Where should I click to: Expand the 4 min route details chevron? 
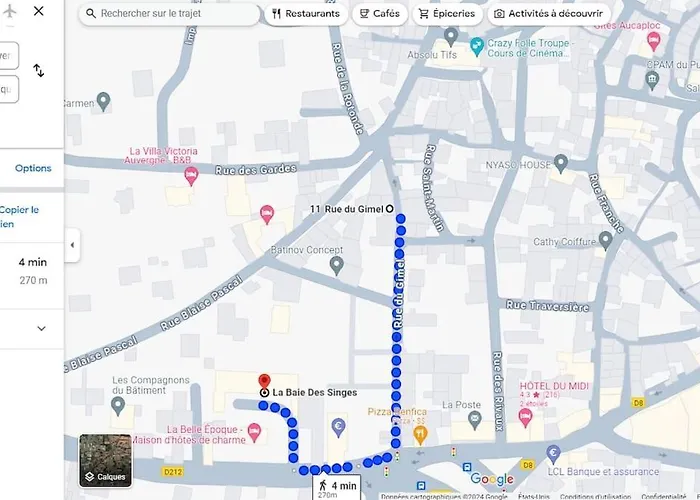[41, 328]
